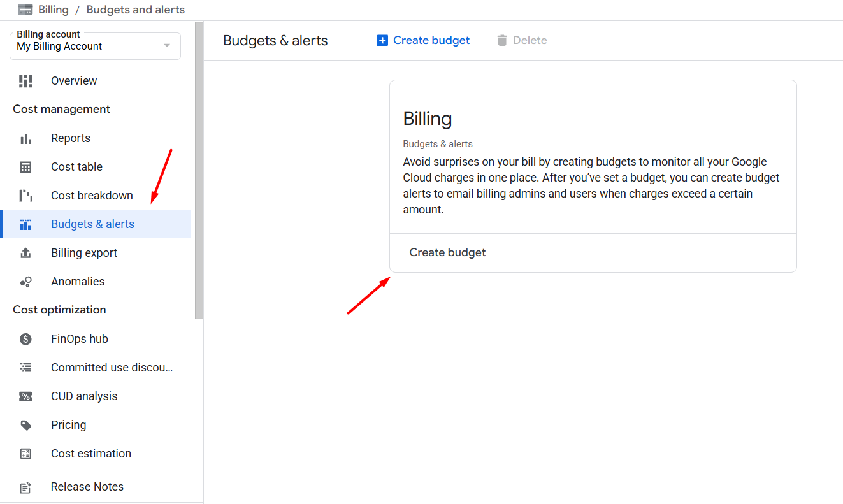
Task: Open the Pricing tag icon
Action: tap(25, 424)
